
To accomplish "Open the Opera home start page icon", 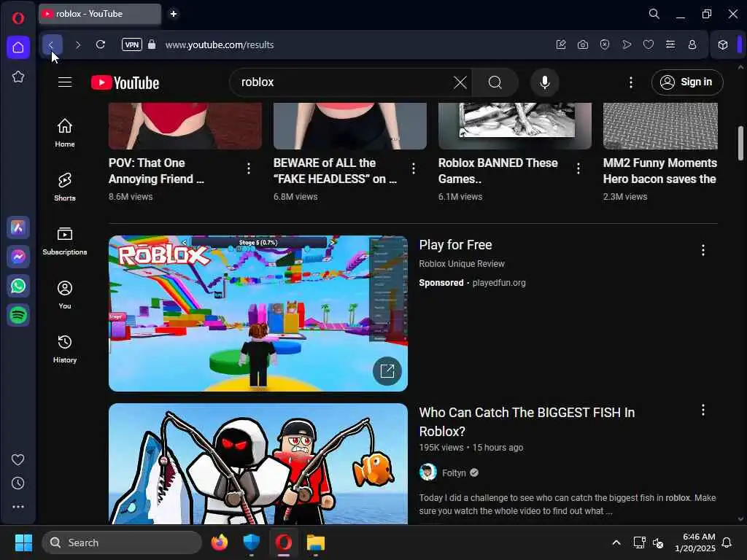I will click(18, 47).
